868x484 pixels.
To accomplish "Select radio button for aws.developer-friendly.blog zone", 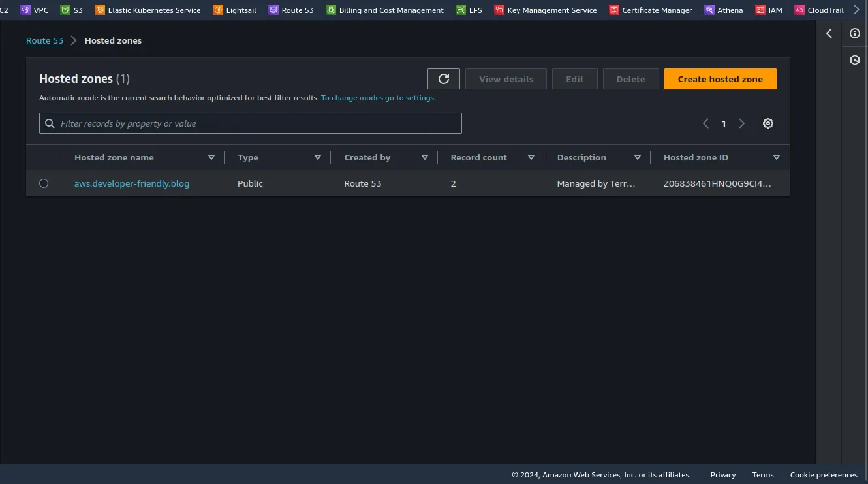I will (x=44, y=183).
